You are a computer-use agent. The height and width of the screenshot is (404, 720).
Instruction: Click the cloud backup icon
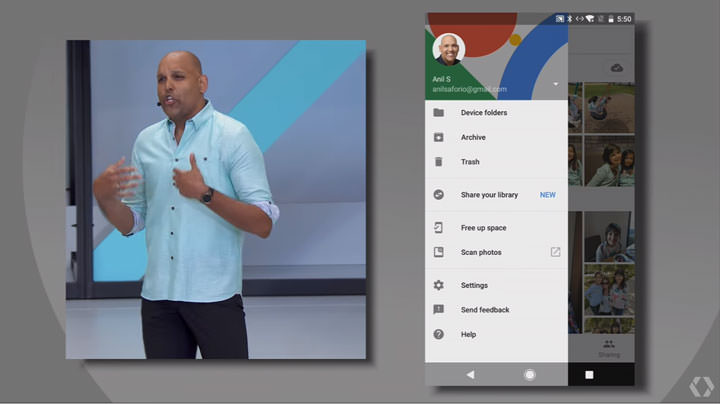pos(617,68)
